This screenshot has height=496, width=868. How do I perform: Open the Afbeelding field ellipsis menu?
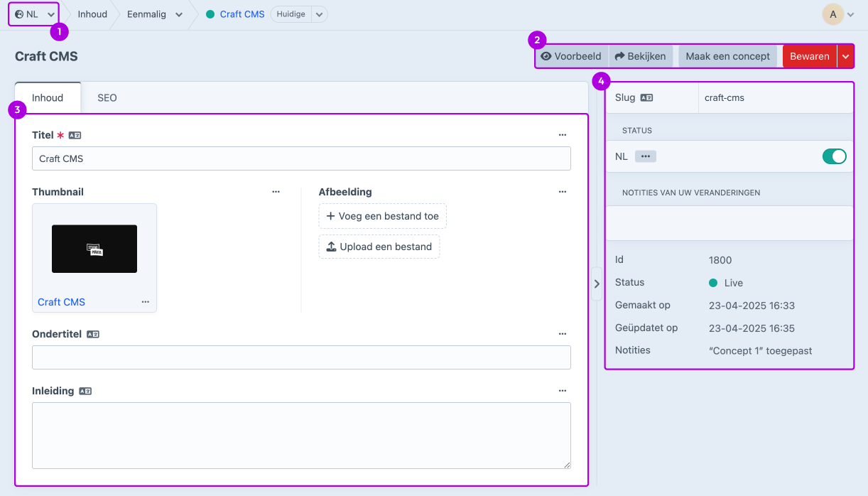pos(563,192)
